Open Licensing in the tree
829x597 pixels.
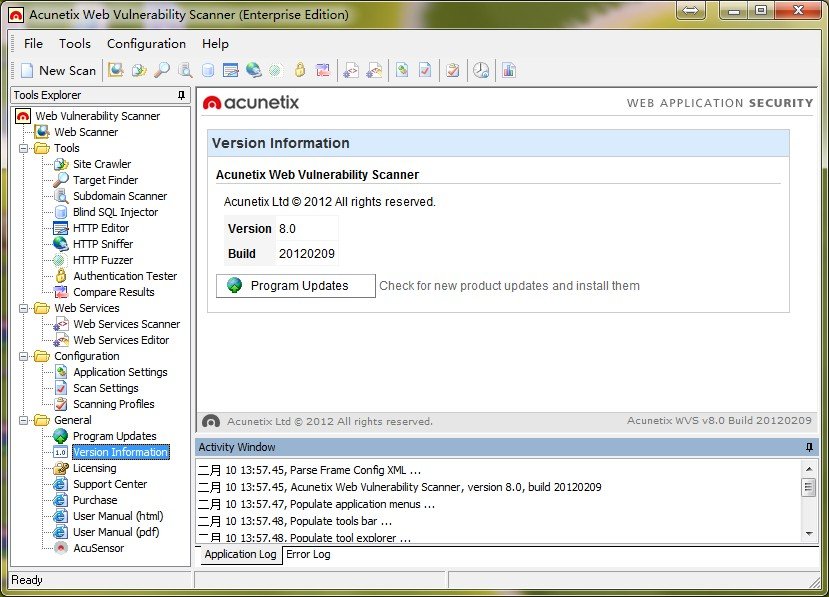click(95, 468)
